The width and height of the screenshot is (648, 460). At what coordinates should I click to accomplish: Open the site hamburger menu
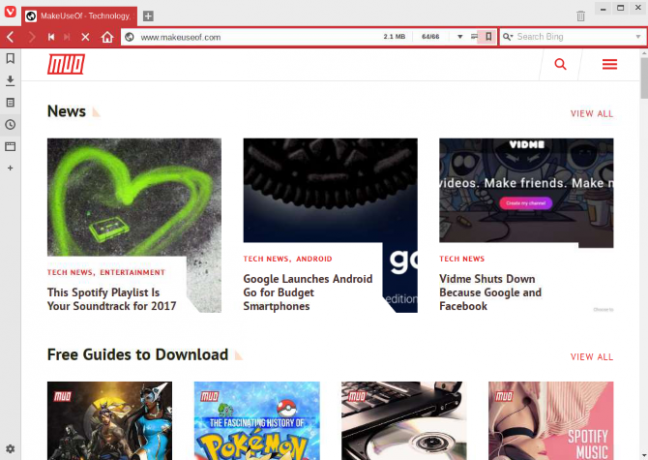610,64
